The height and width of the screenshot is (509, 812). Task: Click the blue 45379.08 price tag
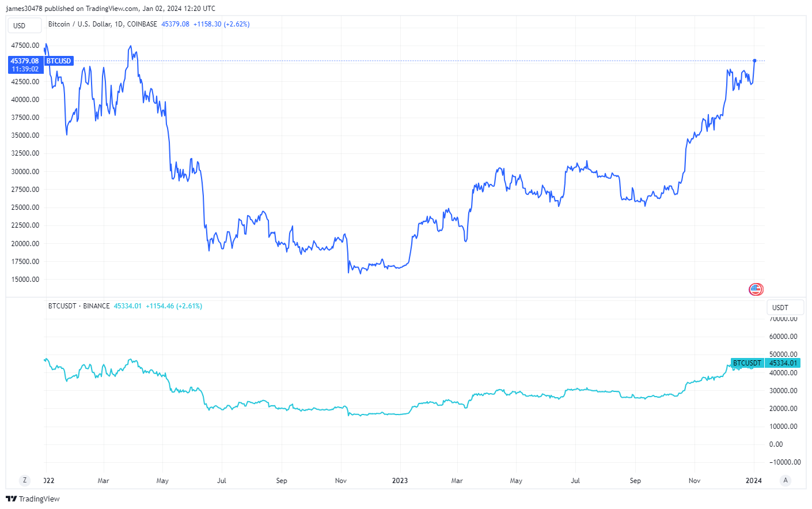tap(25, 61)
